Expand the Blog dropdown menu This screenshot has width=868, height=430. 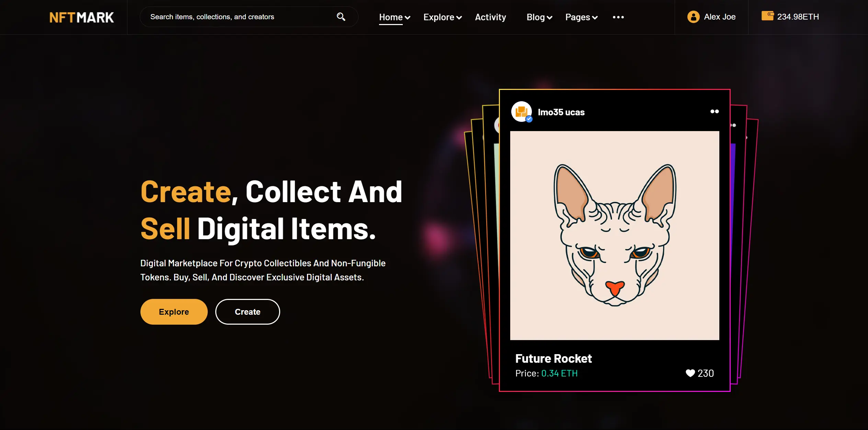click(539, 17)
